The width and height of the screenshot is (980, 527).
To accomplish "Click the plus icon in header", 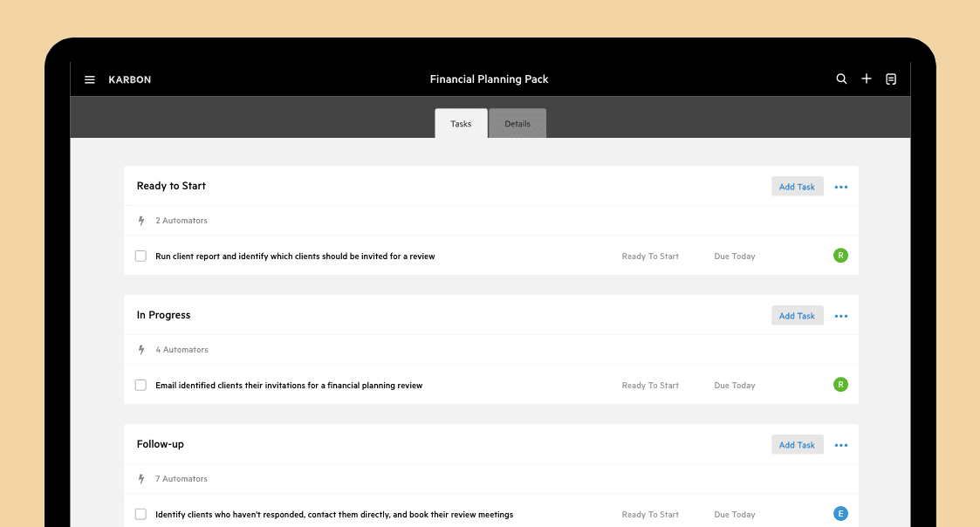I will (x=867, y=79).
